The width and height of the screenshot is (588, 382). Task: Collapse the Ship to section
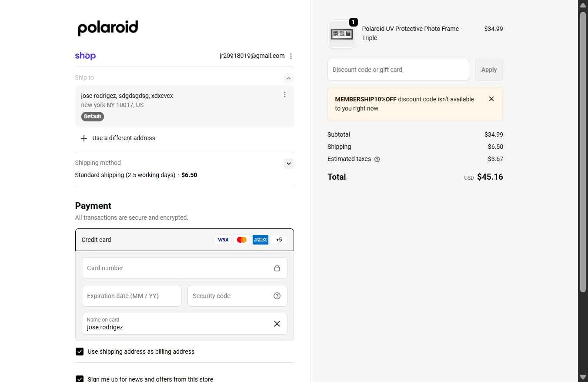pyautogui.click(x=288, y=78)
